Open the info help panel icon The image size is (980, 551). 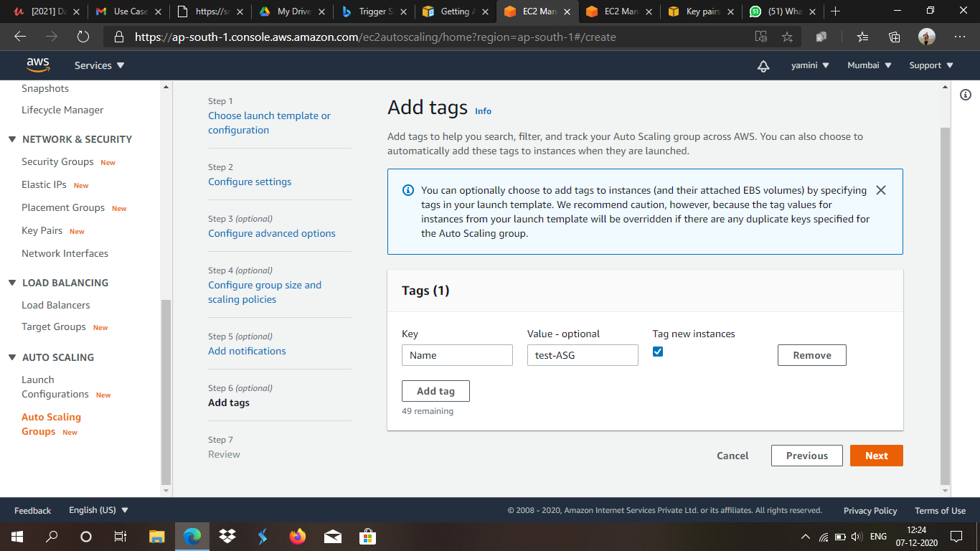(966, 95)
